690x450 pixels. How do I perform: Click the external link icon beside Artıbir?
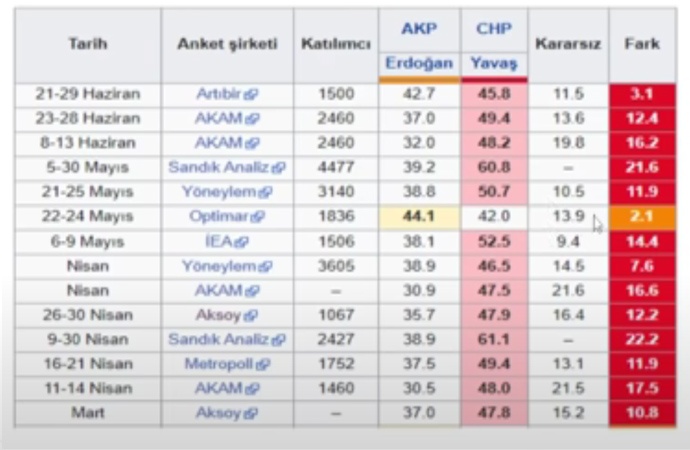click(250, 94)
